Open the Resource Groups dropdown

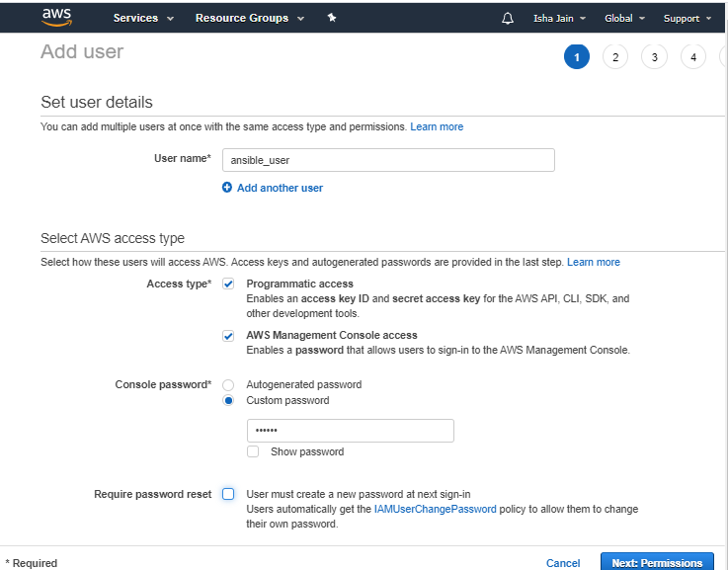[250, 18]
